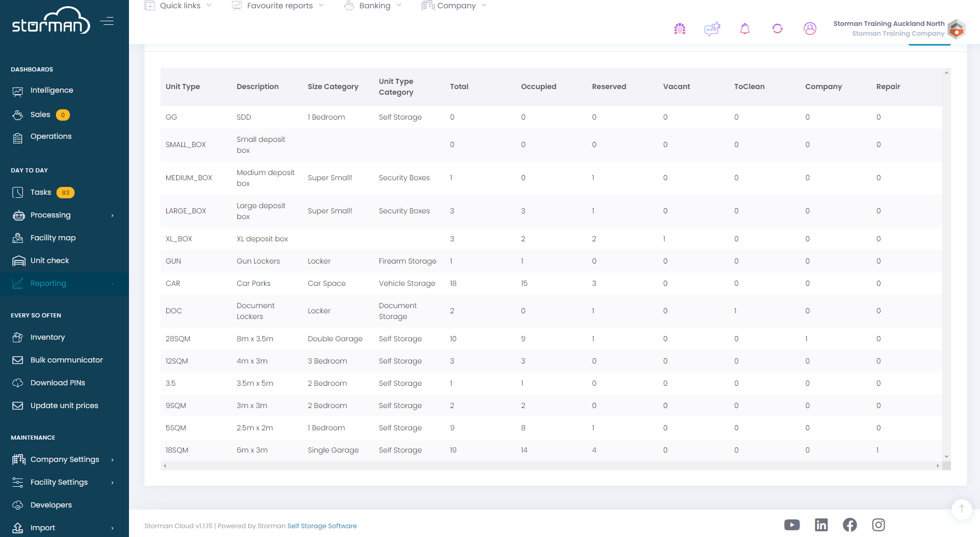Open the facility building icon in the header
The width and height of the screenshot is (980, 537).
(x=680, y=29)
